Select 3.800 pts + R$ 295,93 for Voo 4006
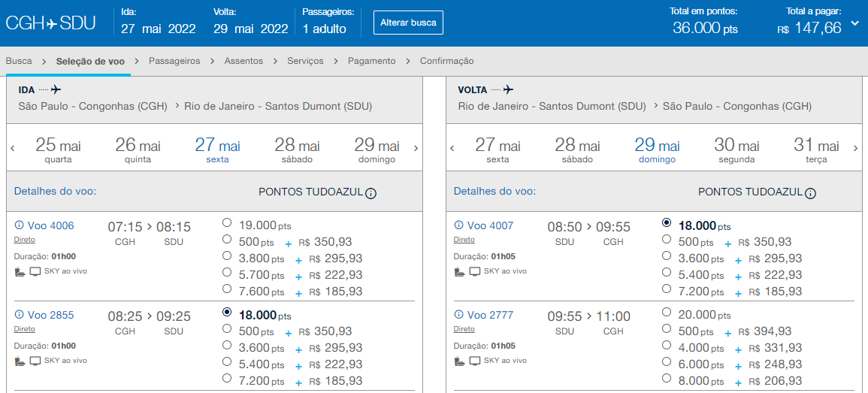 (226, 255)
